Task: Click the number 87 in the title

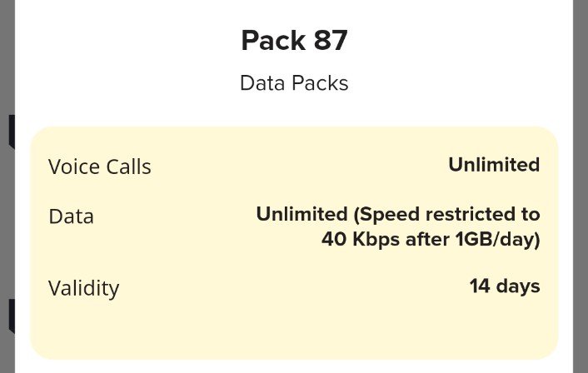Action: click(331, 40)
